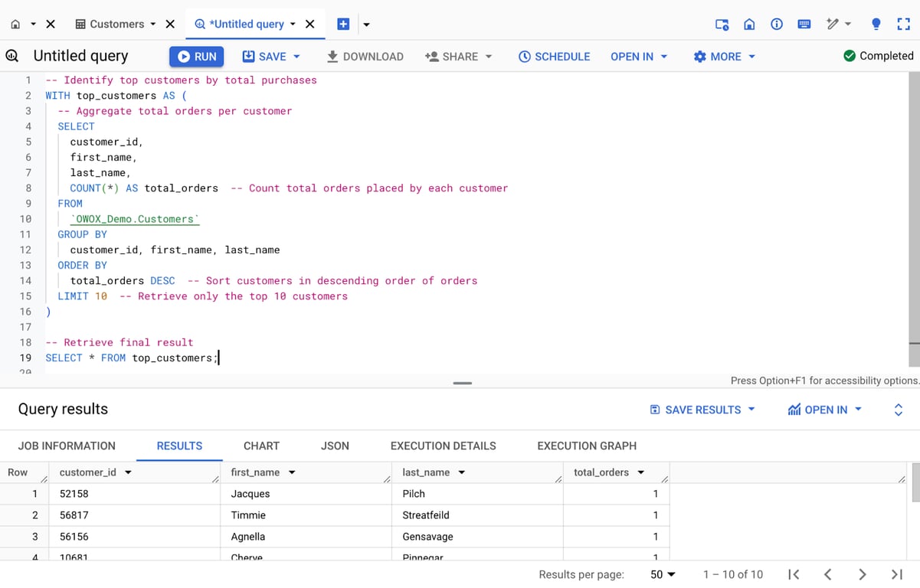Image resolution: width=920 pixels, height=588 pixels.
Task: Switch to the JOB INFORMATION tab
Action: coord(67,446)
